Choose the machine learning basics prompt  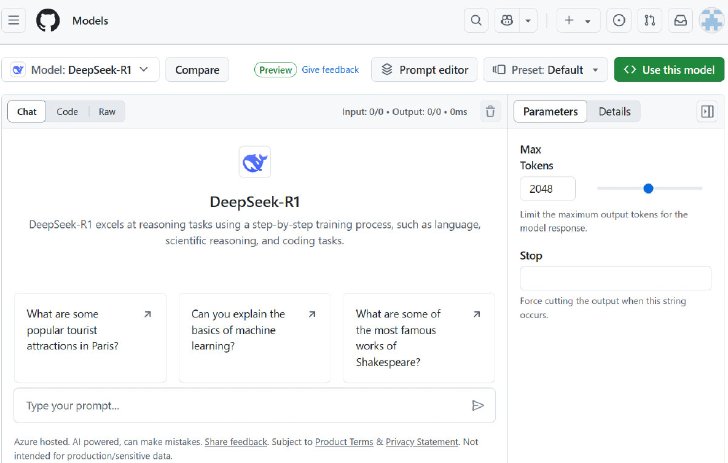(255, 338)
